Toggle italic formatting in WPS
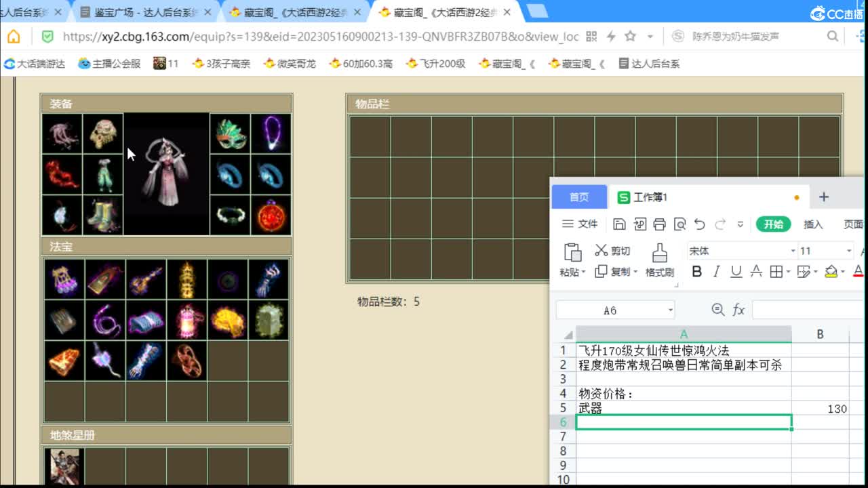 pyautogui.click(x=716, y=272)
